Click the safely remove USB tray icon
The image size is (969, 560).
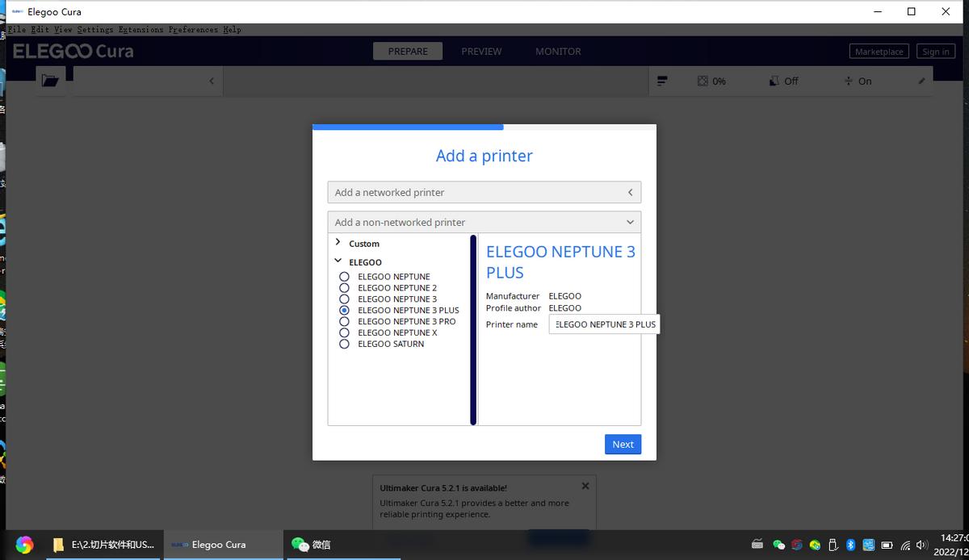(833, 545)
